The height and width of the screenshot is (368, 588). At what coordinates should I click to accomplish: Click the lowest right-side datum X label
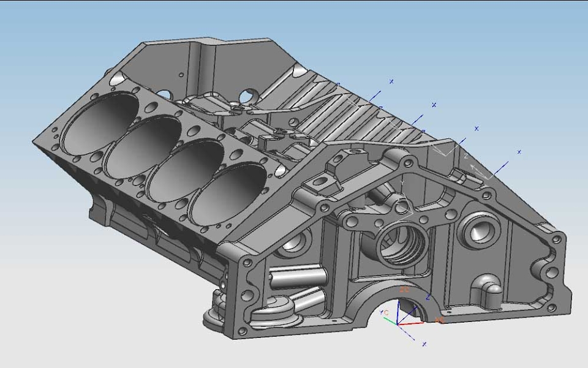point(519,152)
